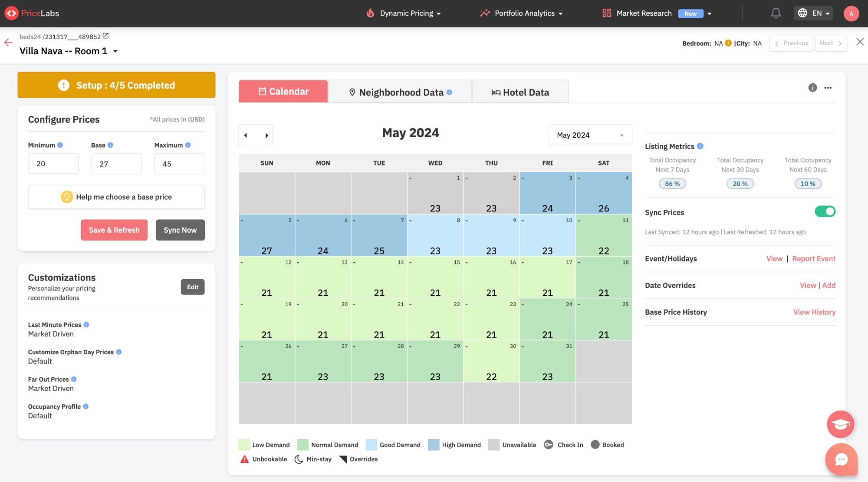Click the Base price input field

click(116, 163)
